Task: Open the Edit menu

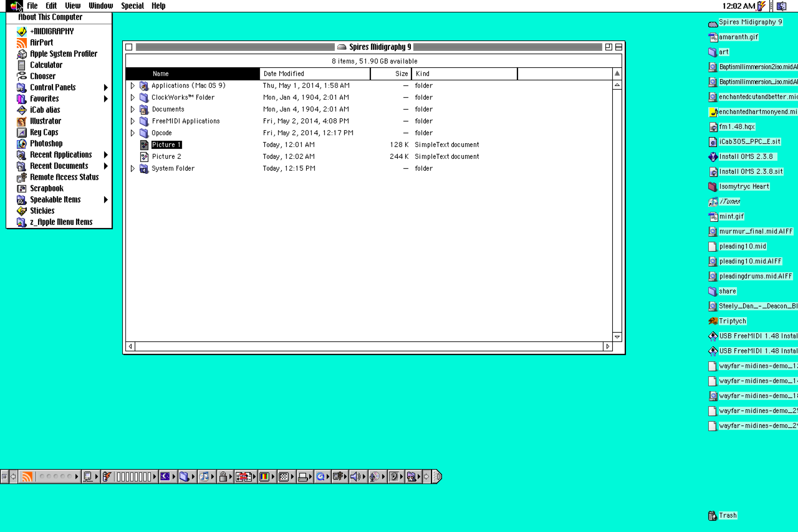Action: pyautogui.click(x=51, y=6)
